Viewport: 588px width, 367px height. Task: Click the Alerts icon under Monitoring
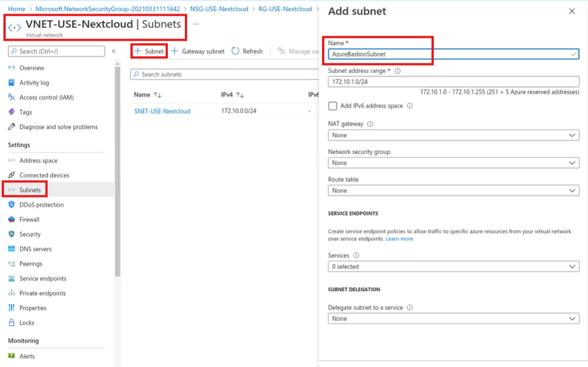pyautogui.click(x=12, y=356)
